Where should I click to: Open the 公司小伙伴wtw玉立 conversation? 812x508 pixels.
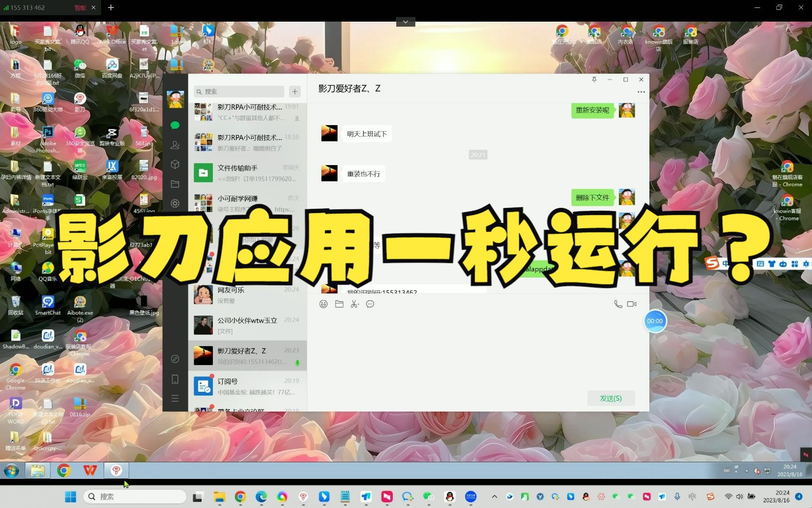point(248,325)
